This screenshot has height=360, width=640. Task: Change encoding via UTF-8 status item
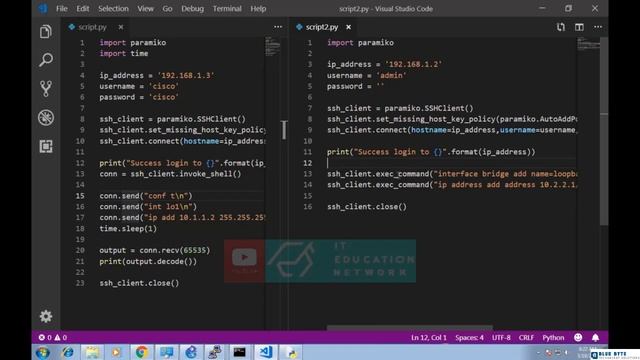point(501,338)
